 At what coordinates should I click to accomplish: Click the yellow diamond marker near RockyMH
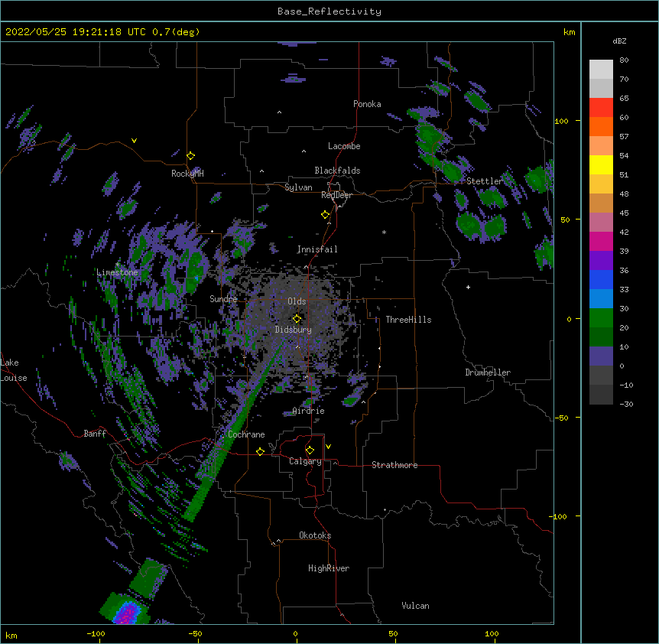191,156
